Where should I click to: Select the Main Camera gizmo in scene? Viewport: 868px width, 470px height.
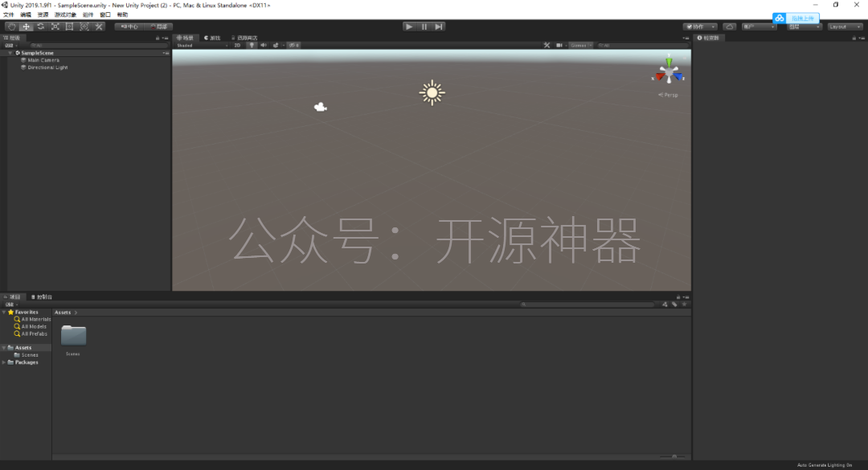click(321, 107)
